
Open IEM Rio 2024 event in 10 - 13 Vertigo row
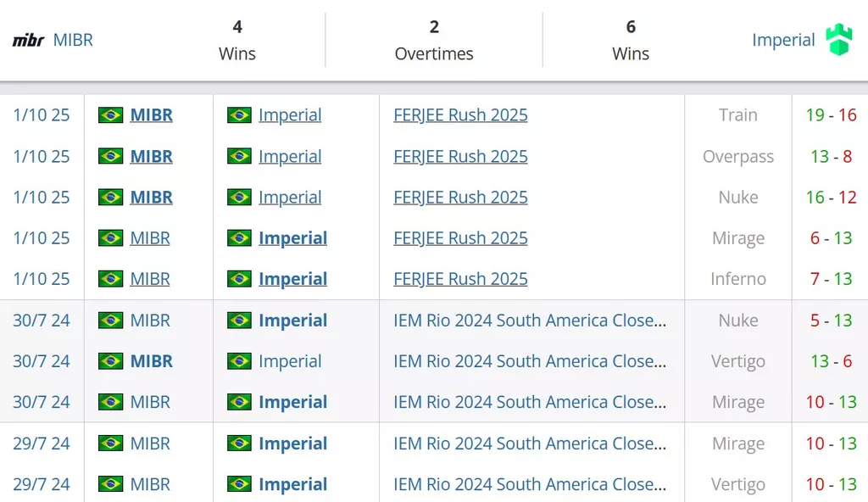[x=530, y=484]
